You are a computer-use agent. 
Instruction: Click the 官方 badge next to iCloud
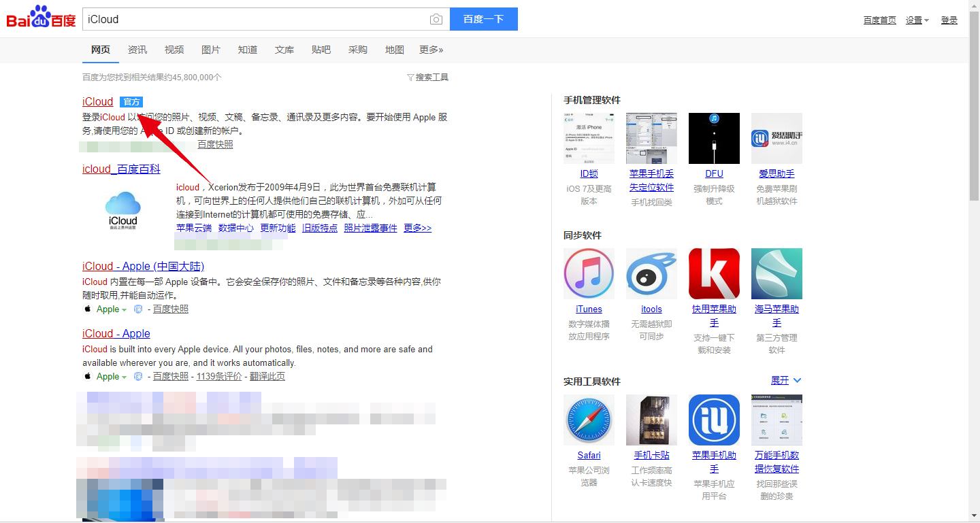[x=131, y=102]
